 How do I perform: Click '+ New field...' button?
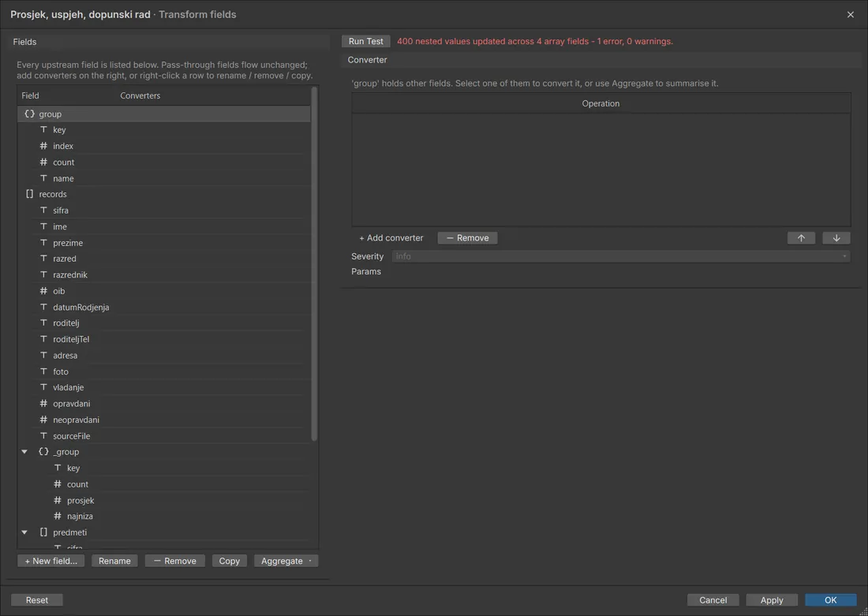click(x=51, y=561)
